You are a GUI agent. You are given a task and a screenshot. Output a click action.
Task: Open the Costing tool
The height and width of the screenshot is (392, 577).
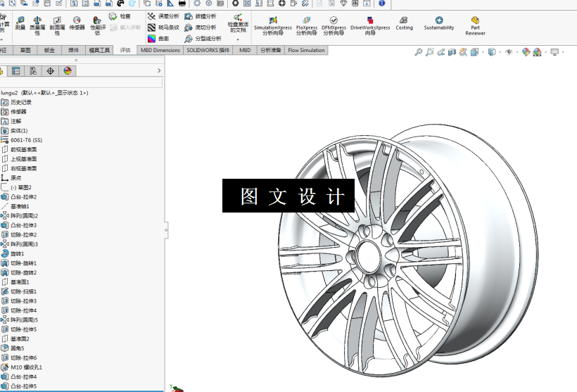pyautogui.click(x=404, y=23)
